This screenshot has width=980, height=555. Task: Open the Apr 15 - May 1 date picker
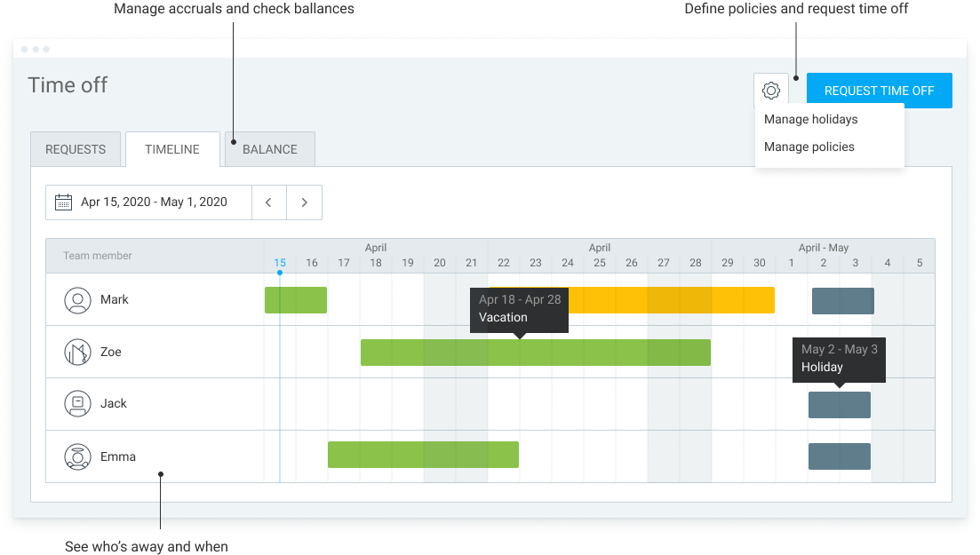pyautogui.click(x=148, y=202)
